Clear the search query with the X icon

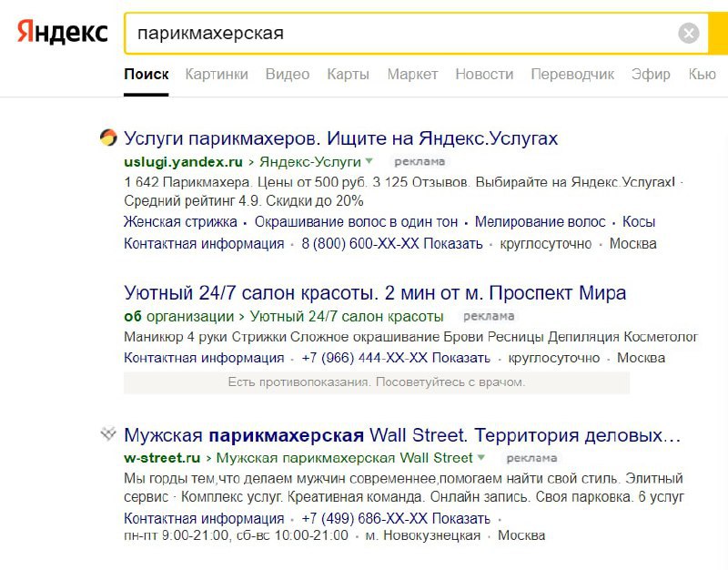689,33
